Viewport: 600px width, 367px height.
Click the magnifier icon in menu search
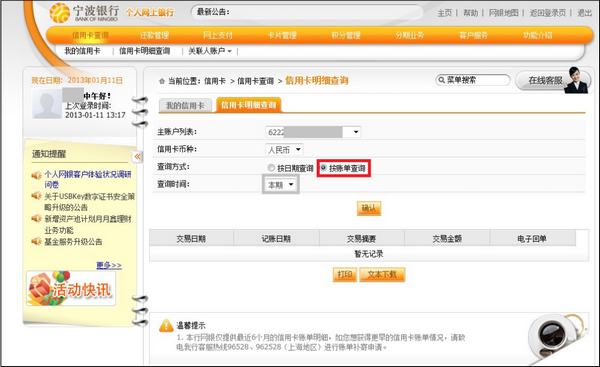click(441, 80)
